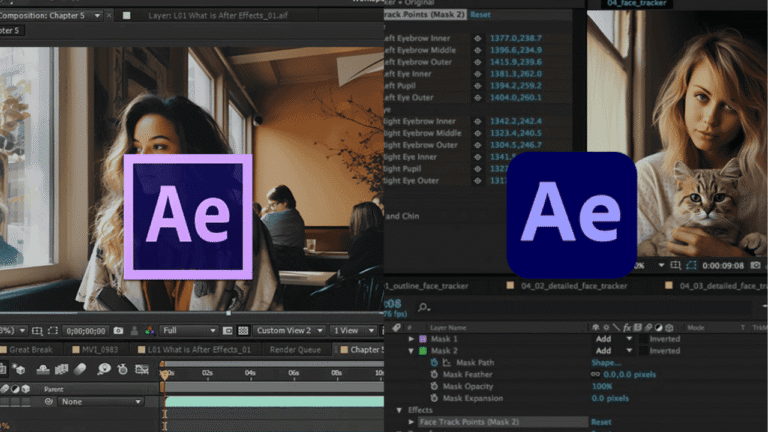Click the Mask Path stopwatch icon
The image size is (768, 432).
(x=434, y=362)
